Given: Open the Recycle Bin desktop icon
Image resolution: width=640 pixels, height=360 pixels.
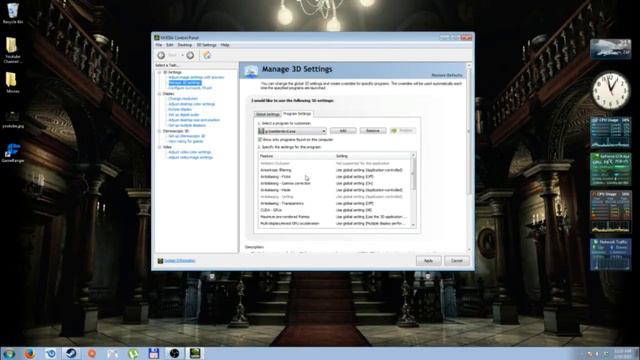Looking at the screenshot, I should (x=13, y=13).
